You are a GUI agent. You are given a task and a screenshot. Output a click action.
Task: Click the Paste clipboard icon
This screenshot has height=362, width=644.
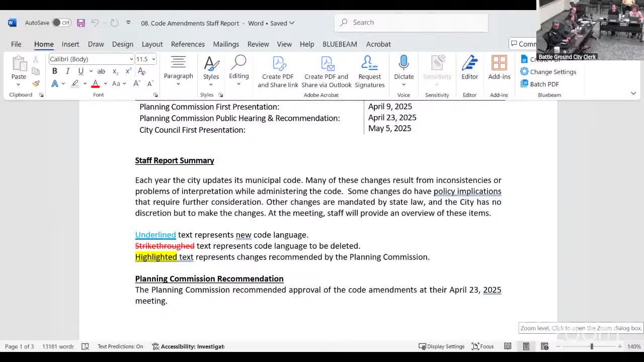pos(19,64)
